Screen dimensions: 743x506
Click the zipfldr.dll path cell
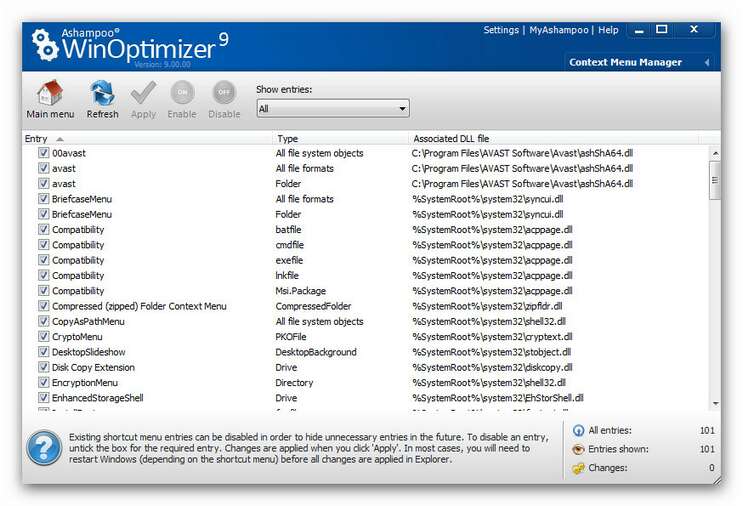pos(487,306)
